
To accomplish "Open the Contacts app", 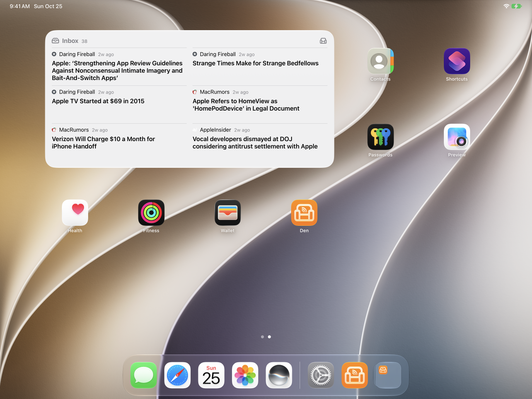I will [380, 61].
